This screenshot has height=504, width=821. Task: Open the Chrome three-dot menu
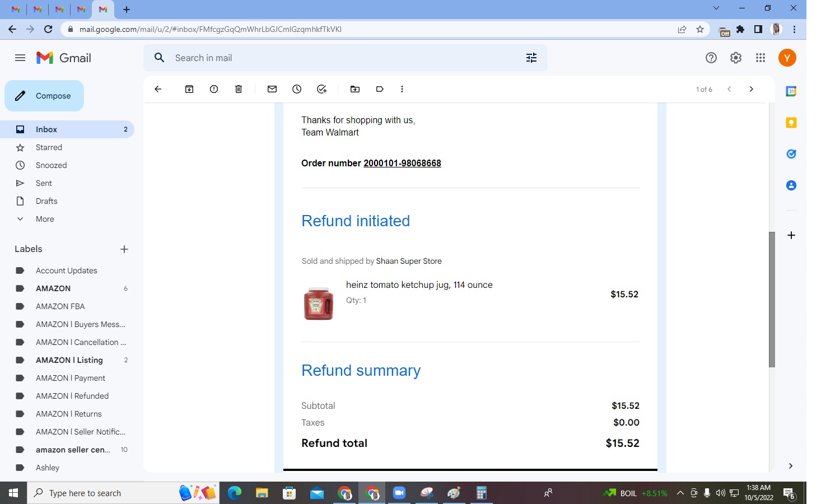pos(794,29)
